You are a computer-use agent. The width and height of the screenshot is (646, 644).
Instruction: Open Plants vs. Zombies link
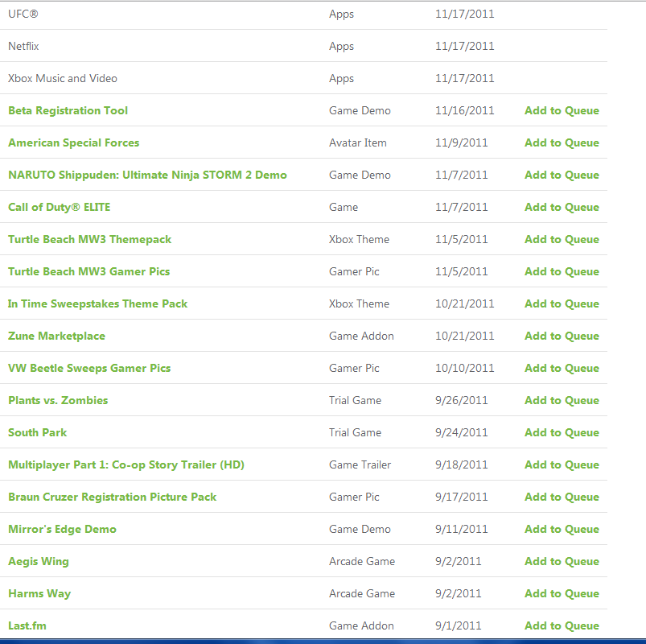pyautogui.click(x=58, y=400)
